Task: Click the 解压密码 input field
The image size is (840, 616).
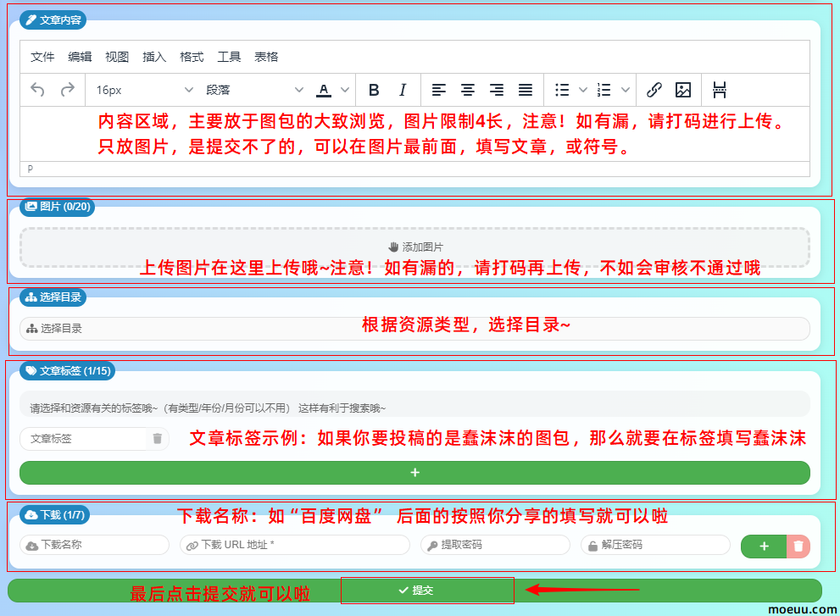Action: click(656, 545)
